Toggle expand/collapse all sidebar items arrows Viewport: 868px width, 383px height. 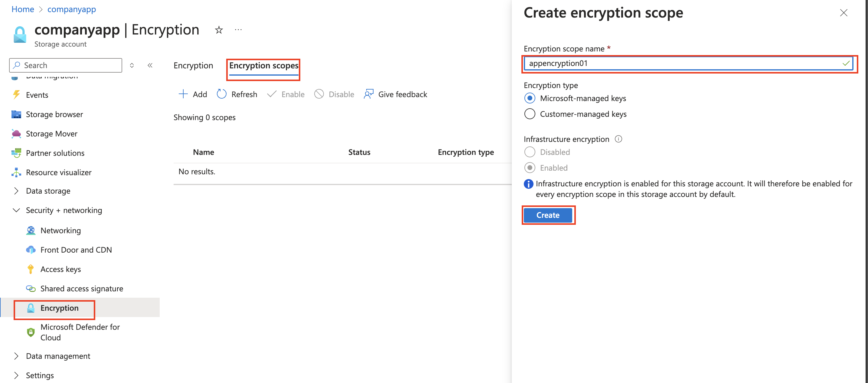[132, 65]
